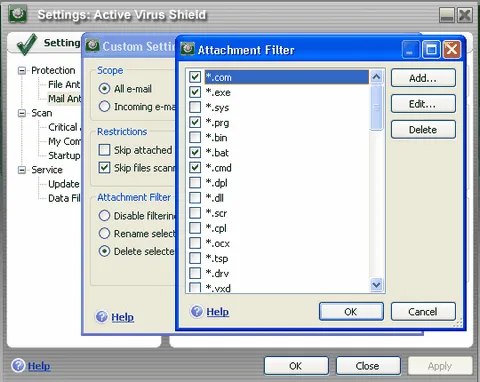Select the *.ocx list entry text

[x=217, y=243]
